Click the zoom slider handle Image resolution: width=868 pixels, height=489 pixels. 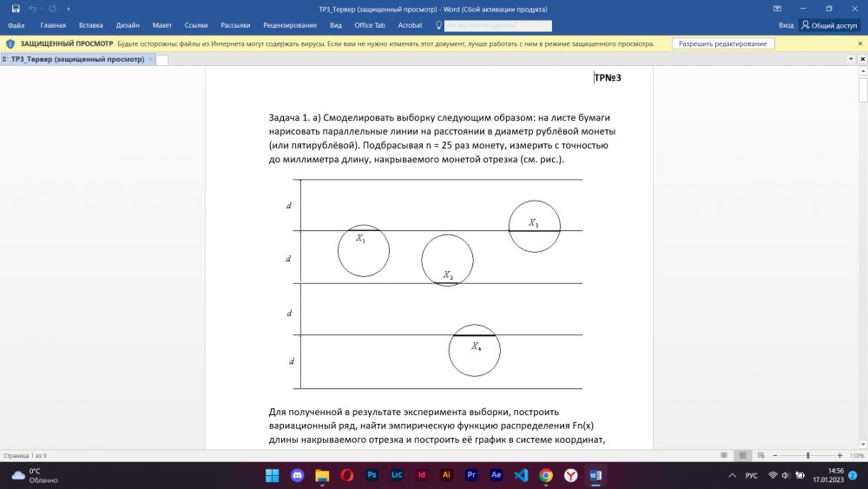tap(808, 456)
